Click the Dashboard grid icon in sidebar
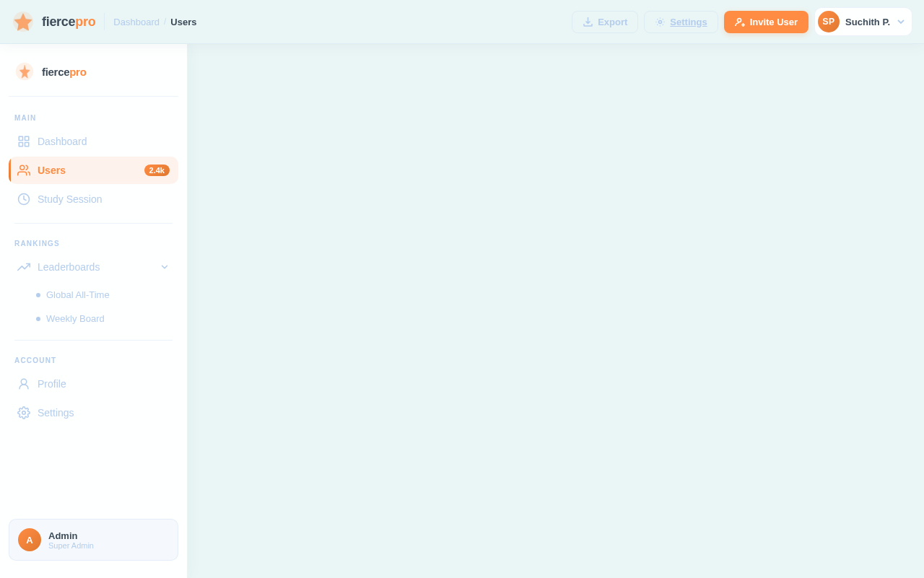The width and height of the screenshot is (924, 578). point(24,141)
